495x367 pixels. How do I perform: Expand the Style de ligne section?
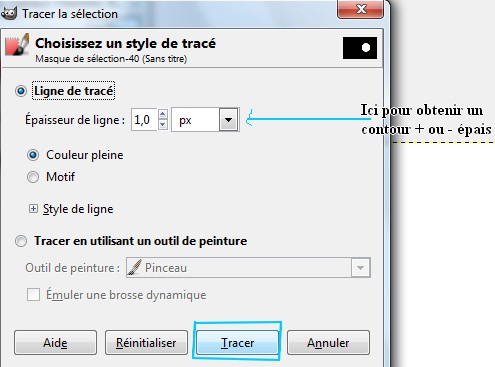33,209
